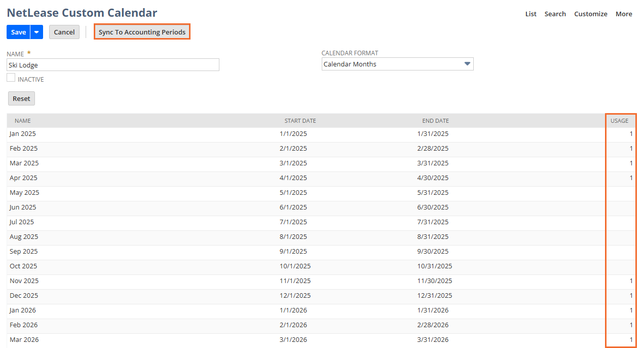The width and height of the screenshot is (644, 348).
Task: Open the Search menu link
Action: 555,14
